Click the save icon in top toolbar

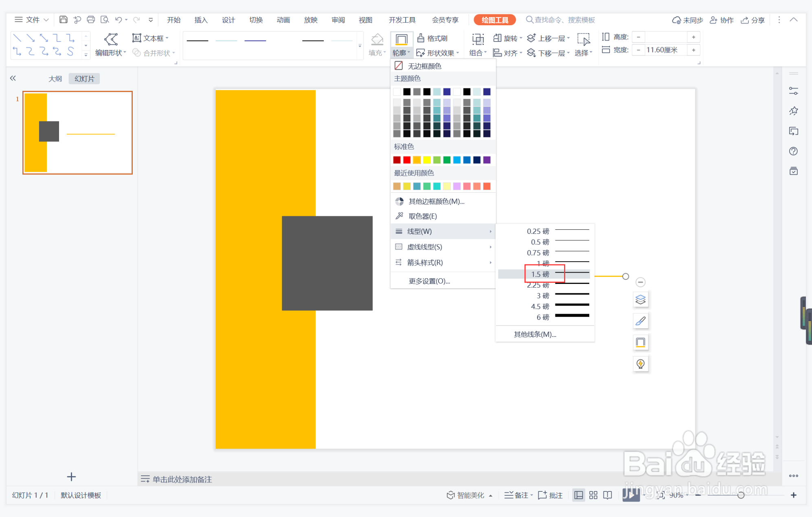pos(63,20)
